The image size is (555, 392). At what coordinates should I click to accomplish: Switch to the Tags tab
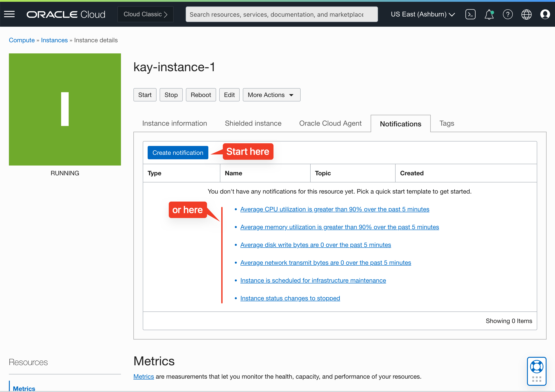446,123
